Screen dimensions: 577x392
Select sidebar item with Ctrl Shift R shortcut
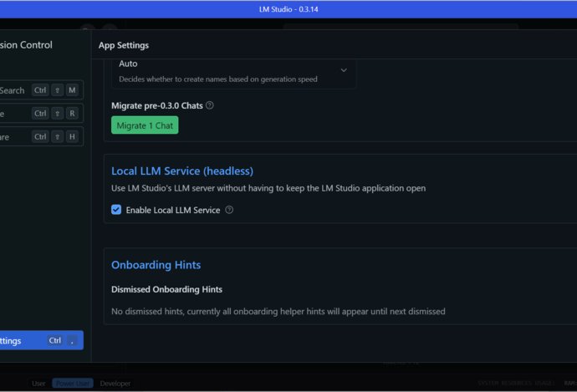coord(41,114)
